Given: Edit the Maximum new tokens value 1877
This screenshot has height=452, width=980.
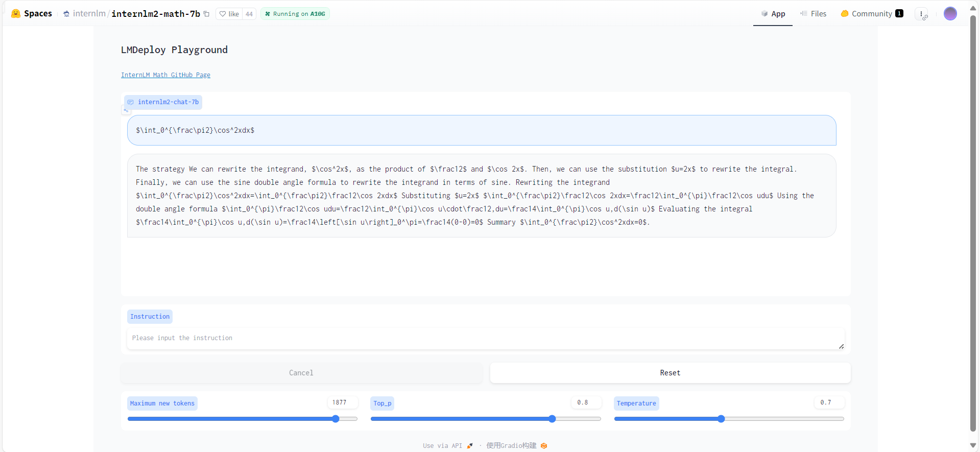Looking at the screenshot, I should click(x=342, y=402).
